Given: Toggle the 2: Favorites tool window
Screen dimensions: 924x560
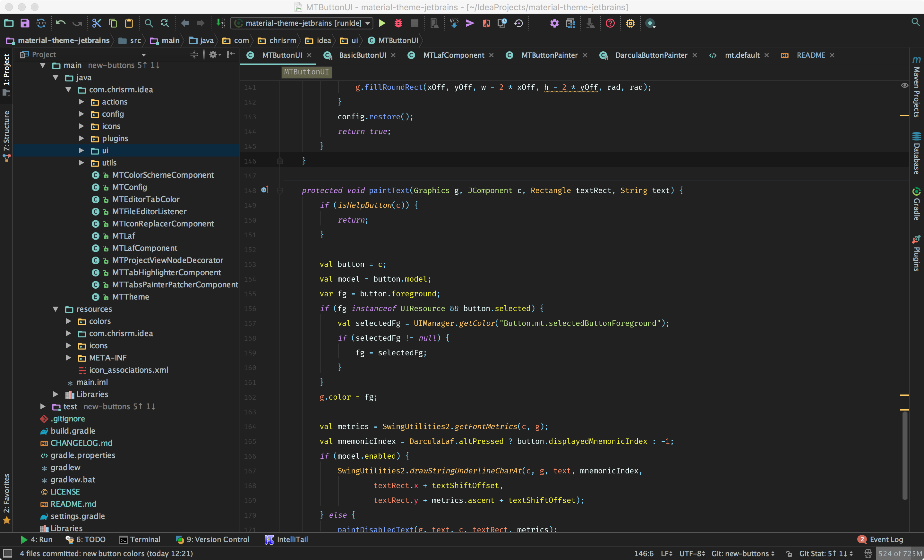Looking at the screenshot, I should point(7,498).
